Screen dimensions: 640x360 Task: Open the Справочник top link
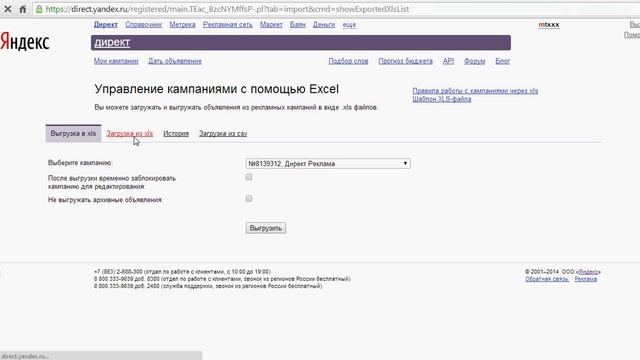pos(144,24)
